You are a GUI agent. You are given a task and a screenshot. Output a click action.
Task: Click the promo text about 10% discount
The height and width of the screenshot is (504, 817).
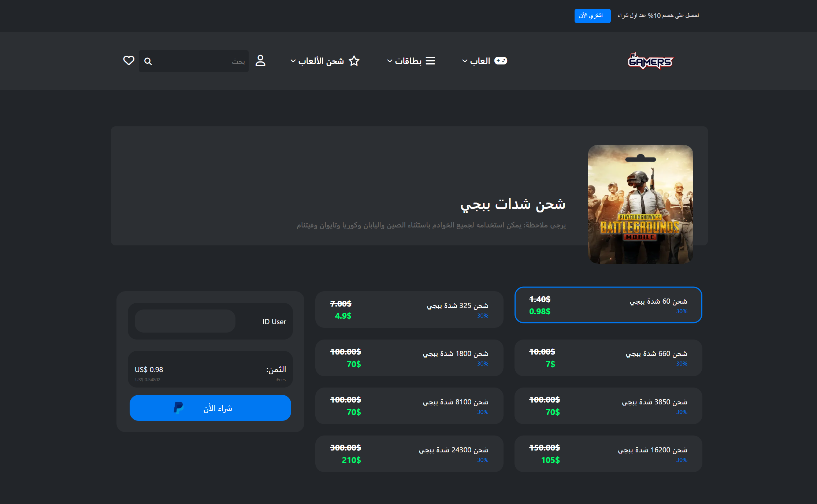pos(658,15)
